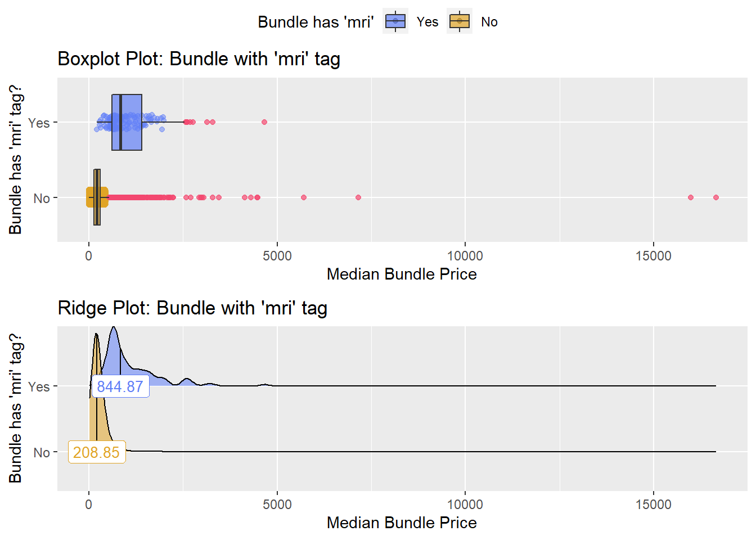The height and width of the screenshot is (540, 756).
Task: Click the Ridge Plot chart title
Action: point(192,308)
